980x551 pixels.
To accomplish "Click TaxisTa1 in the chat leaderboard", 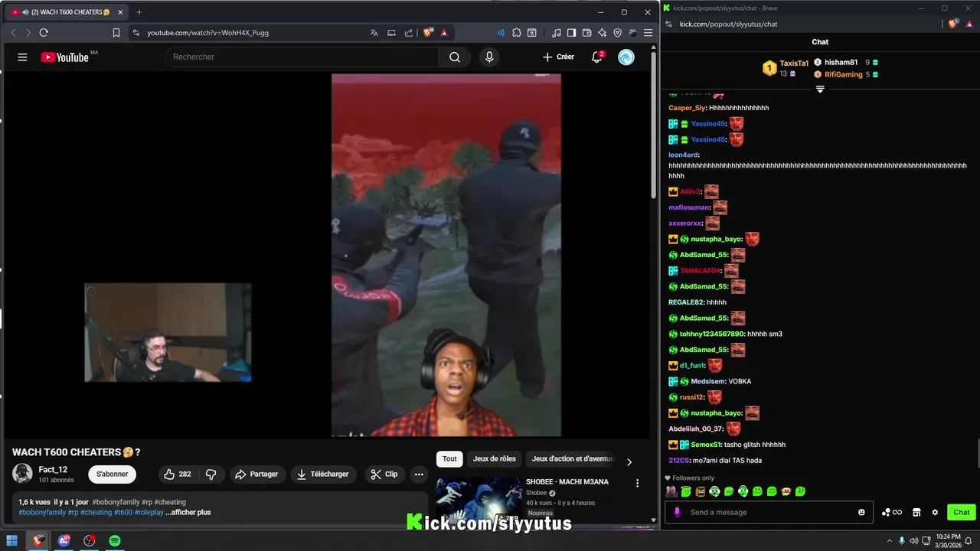I will tap(794, 64).
